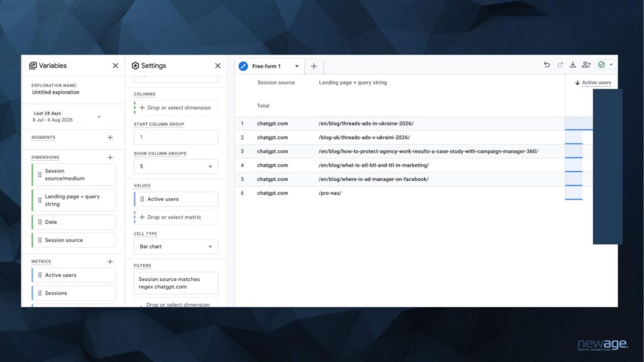Click /blog-uk/threads-ads-v-ukraini-2026/ cell

pos(364,138)
